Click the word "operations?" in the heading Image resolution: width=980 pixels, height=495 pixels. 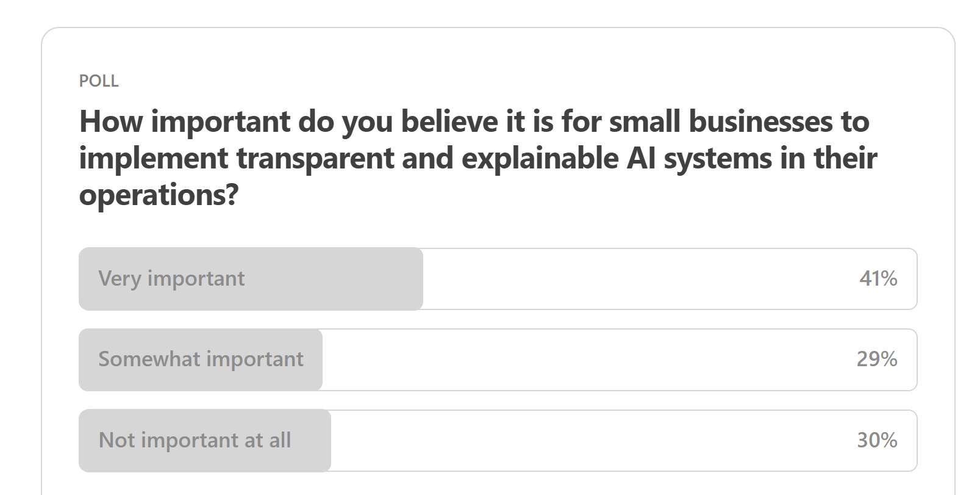click(x=159, y=195)
